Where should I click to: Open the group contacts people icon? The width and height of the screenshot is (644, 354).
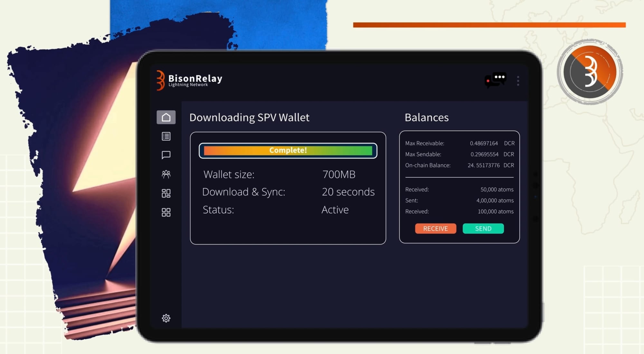[x=166, y=174]
